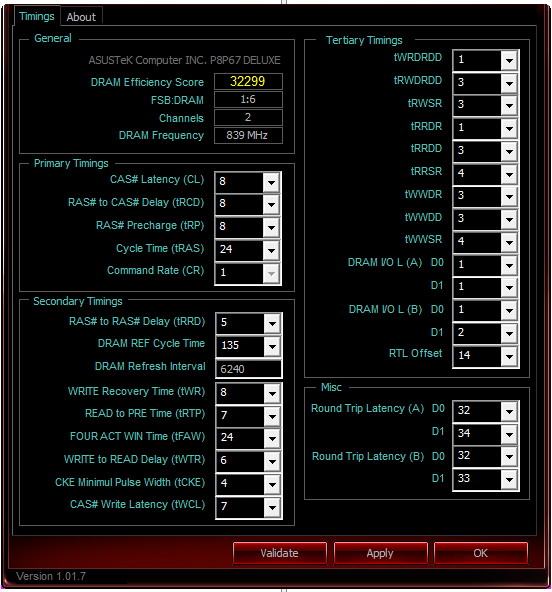Viewport: 552px width, 592px height.
Task: Click the DRAM Efficiency Score value 32299
Action: 248,81
